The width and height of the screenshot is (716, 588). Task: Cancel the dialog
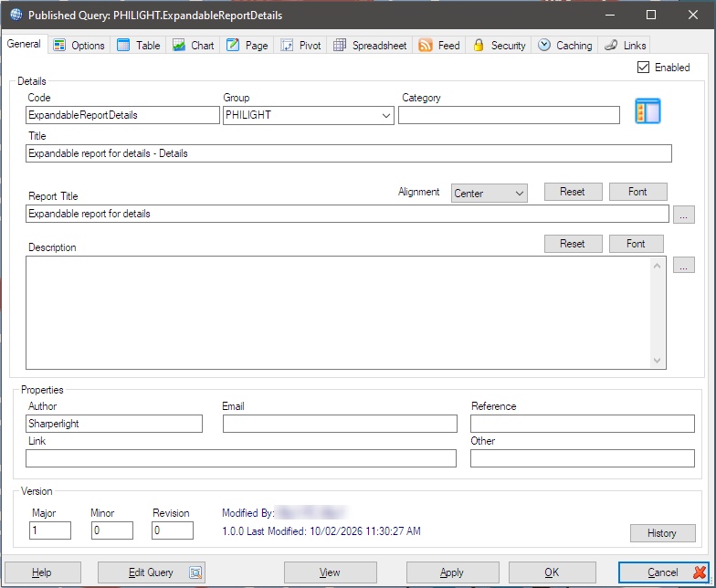[664, 572]
